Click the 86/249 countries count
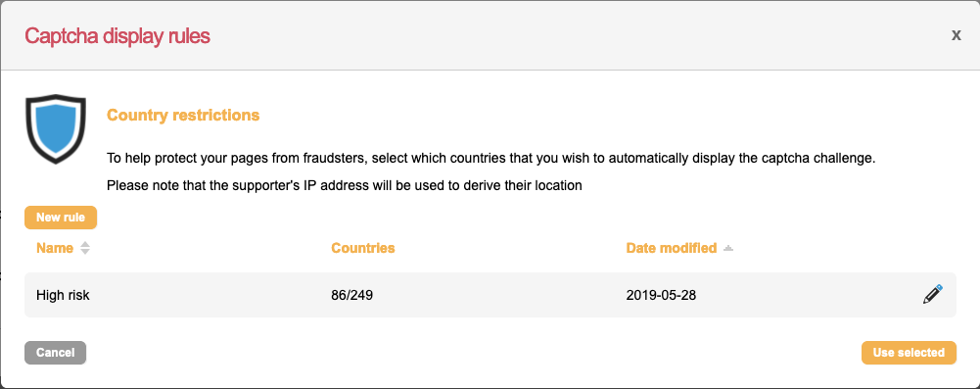Image resolution: width=980 pixels, height=389 pixels. pyautogui.click(x=351, y=295)
